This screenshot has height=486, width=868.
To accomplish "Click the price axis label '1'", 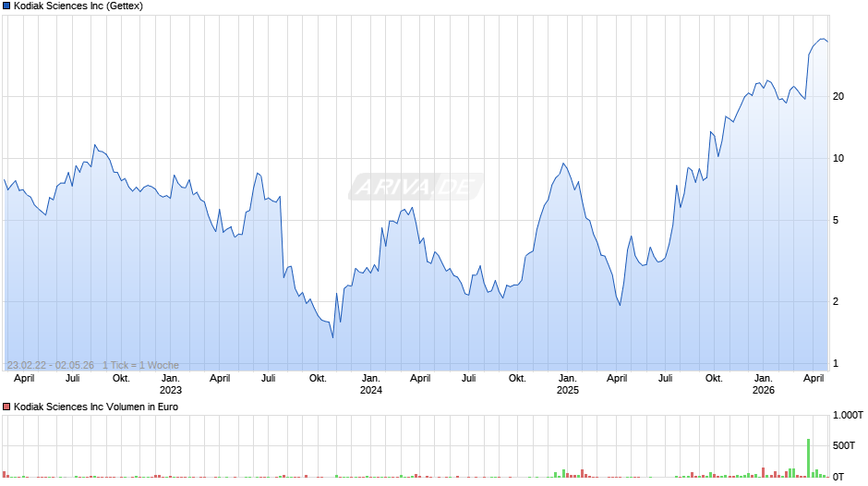I will click(x=836, y=363).
